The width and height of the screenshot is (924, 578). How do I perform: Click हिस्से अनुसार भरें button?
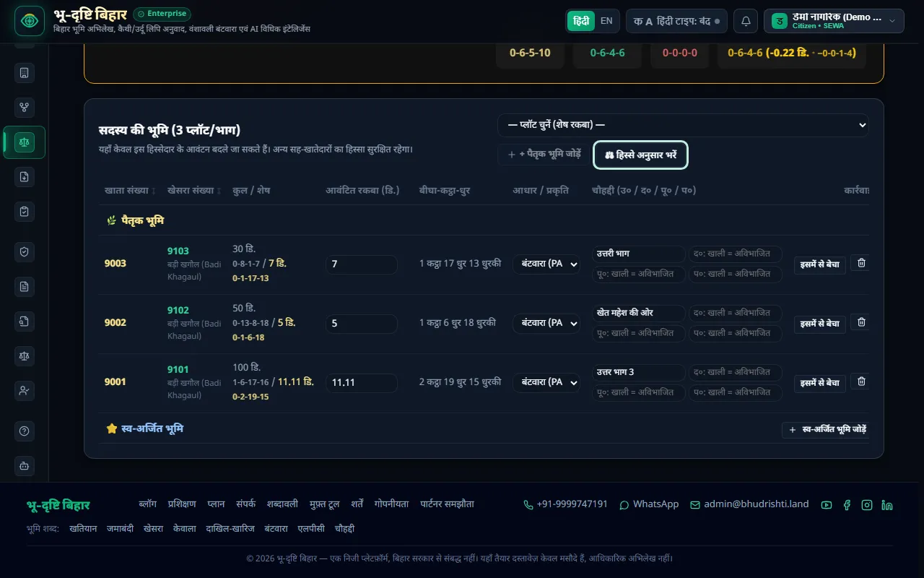(640, 155)
